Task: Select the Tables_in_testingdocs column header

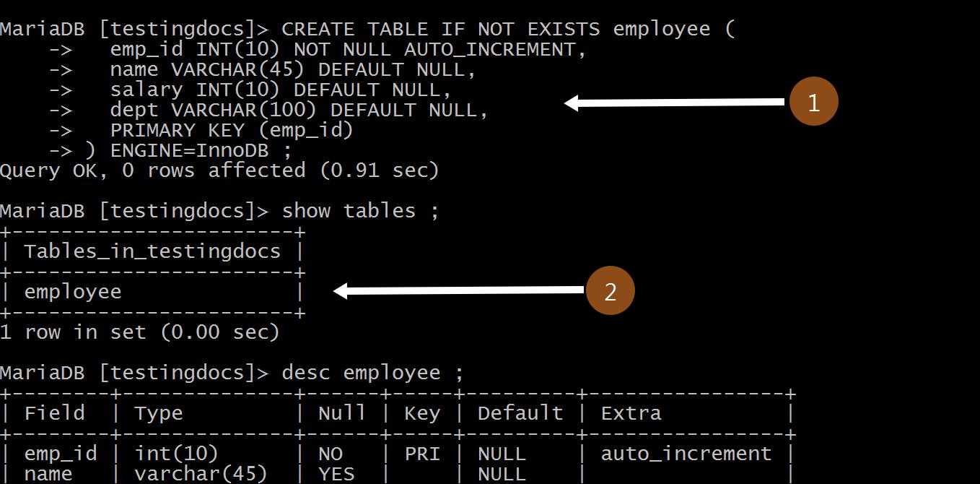Action: [x=152, y=251]
